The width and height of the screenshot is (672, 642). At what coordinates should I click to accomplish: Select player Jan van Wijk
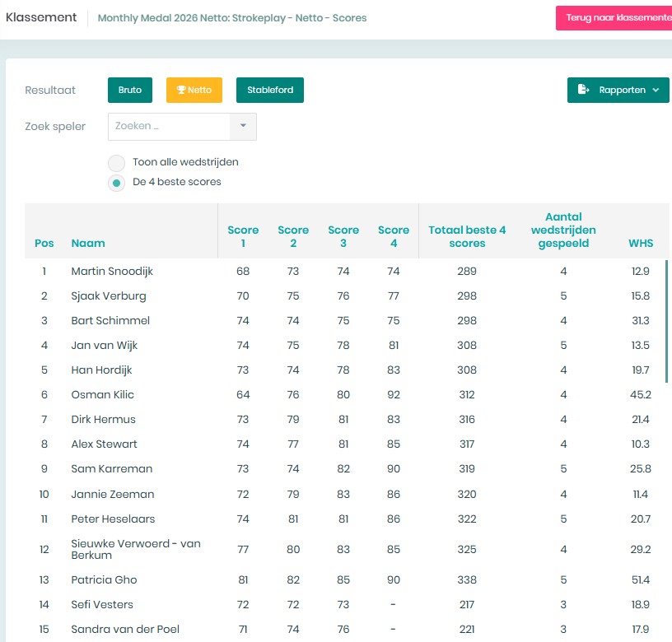104,346
